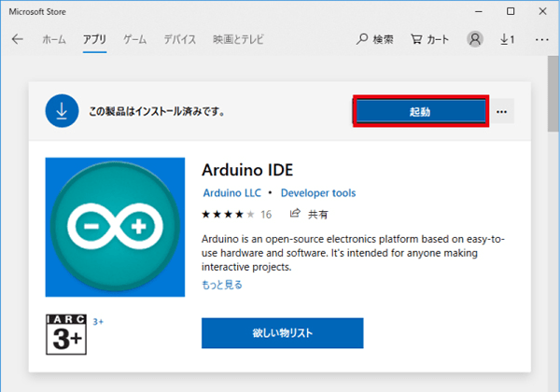Click the vertical scrollbar thumb
The image size is (560, 392).
point(553,93)
